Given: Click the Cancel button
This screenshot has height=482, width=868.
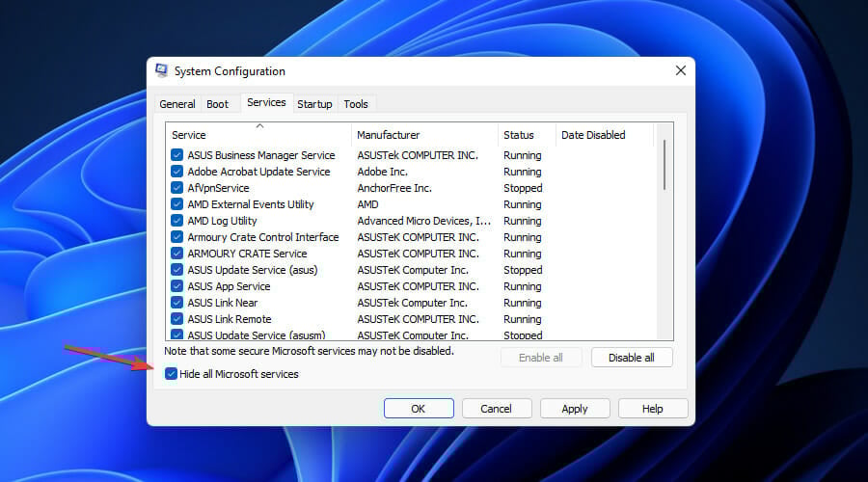Looking at the screenshot, I should coord(497,409).
